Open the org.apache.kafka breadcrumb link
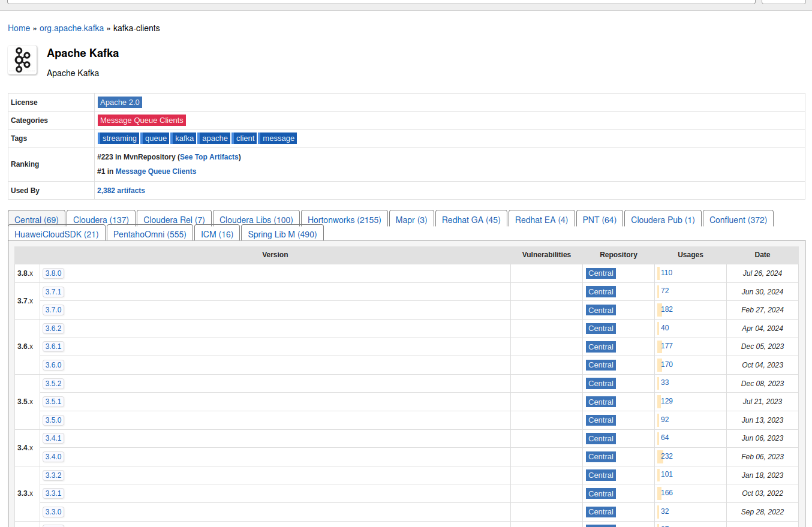The height and width of the screenshot is (527, 812). [x=71, y=28]
